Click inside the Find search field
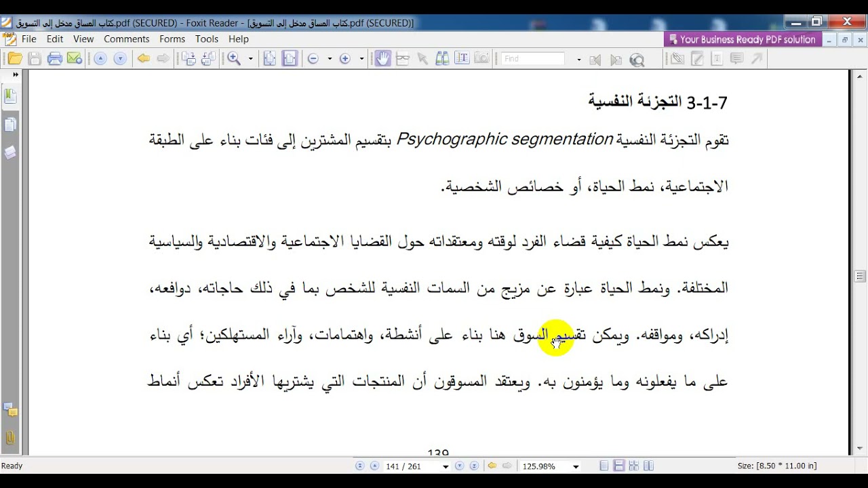Image resolution: width=868 pixels, height=488 pixels. coord(534,59)
